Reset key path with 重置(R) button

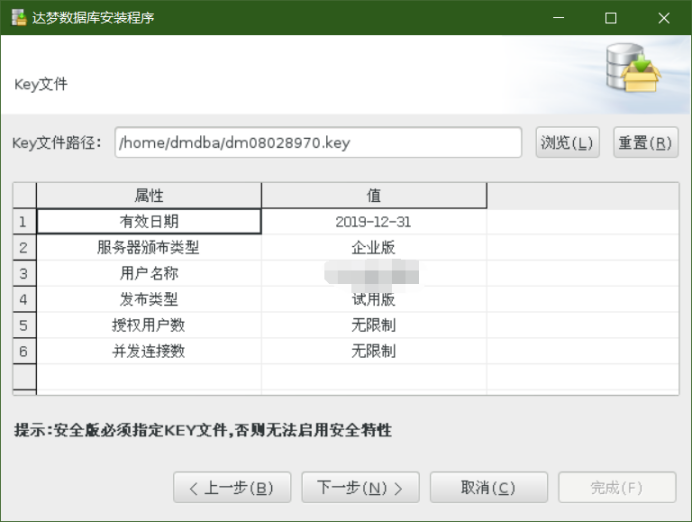click(646, 142)
